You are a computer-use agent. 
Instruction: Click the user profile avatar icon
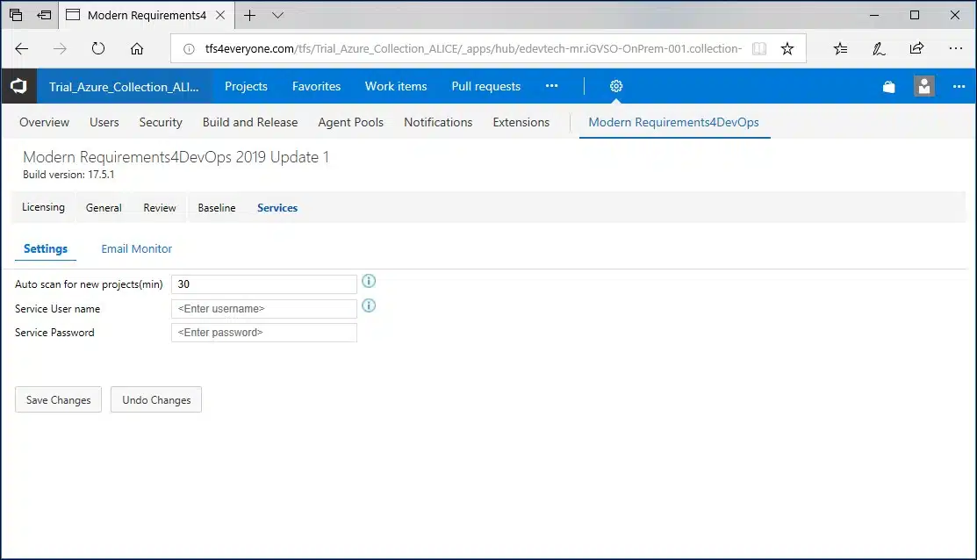tap(923, 86)
